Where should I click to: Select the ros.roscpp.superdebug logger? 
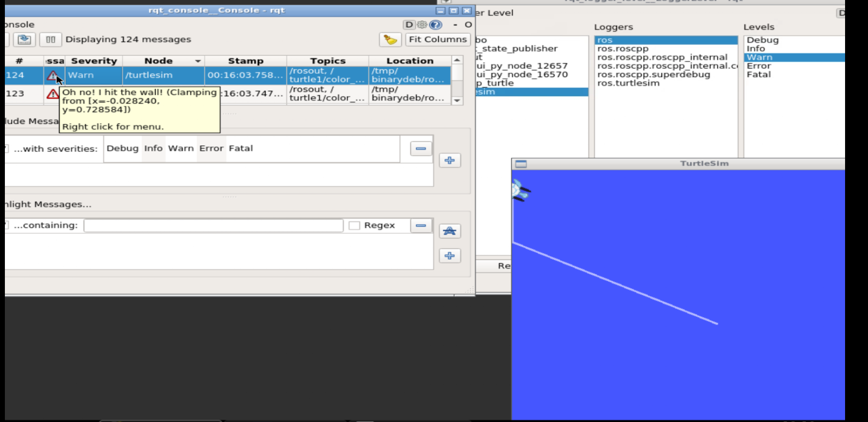653,75
